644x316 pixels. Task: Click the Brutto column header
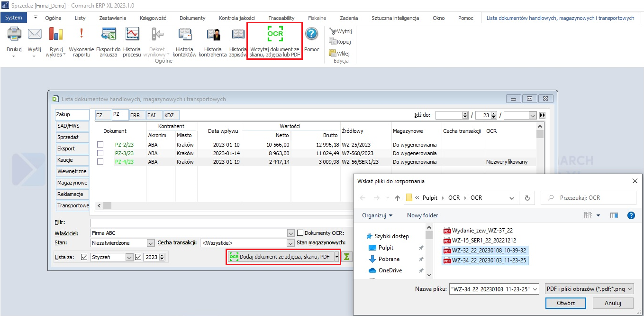(x=330, y=135)
